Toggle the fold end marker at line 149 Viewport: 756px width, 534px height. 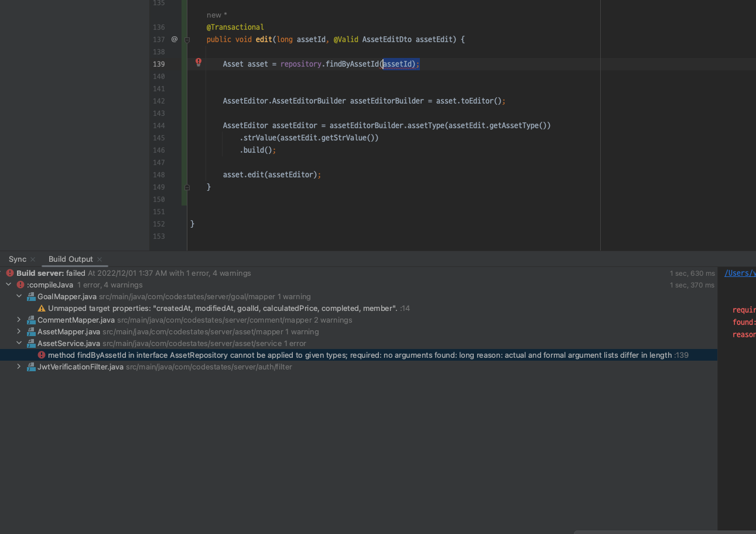(x=187, y=187)
